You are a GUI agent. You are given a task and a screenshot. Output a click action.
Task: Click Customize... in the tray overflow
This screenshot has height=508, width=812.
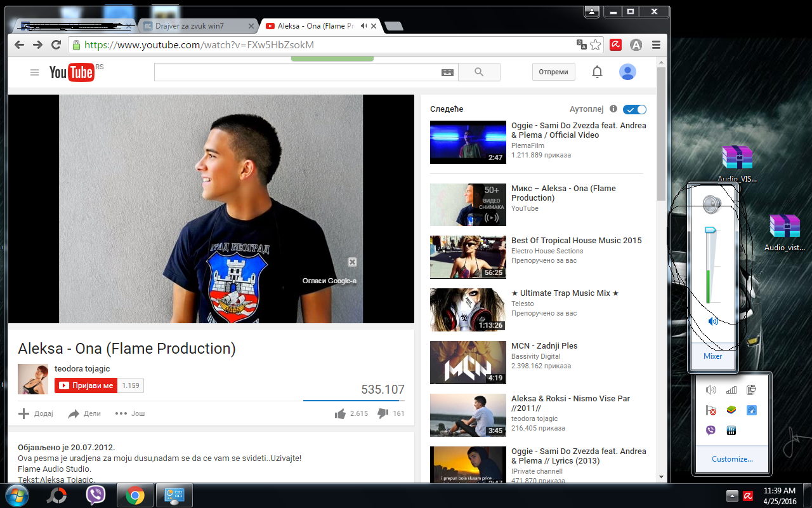(x=732, y=459)
